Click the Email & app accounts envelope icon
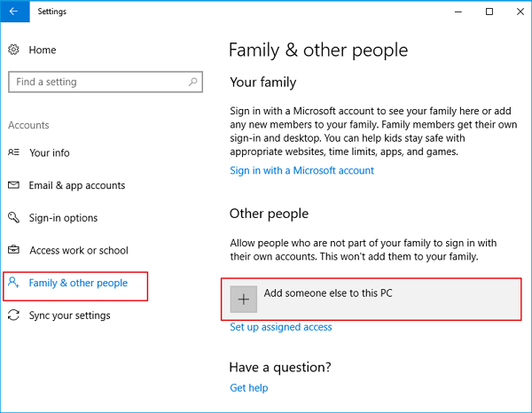This screenshot has width=532, height=413. point(13,185)
